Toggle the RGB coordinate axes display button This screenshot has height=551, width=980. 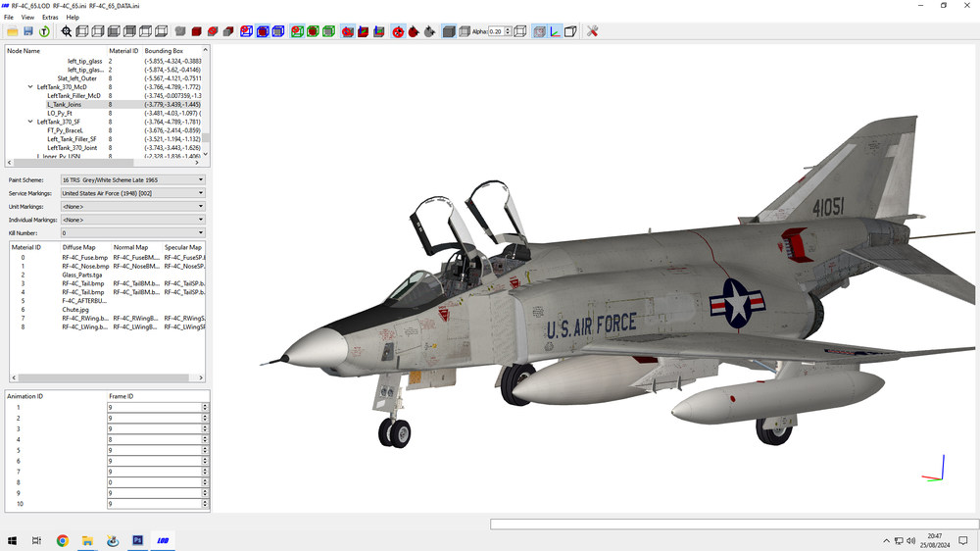(555, 31)
